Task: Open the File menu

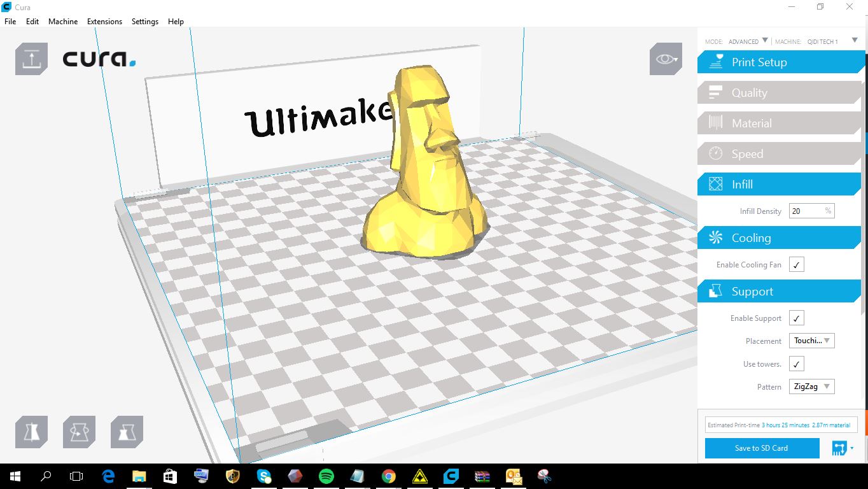Action: click(10, 21)
